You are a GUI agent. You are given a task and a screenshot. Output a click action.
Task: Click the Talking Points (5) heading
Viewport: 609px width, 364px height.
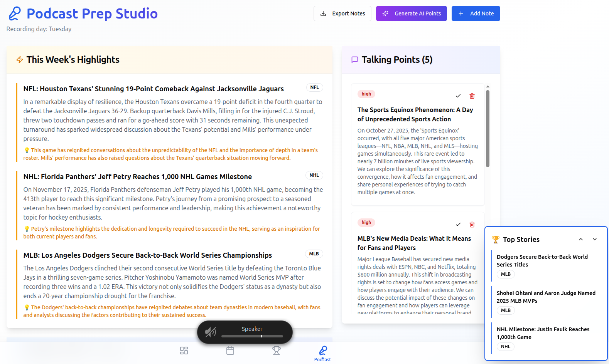click(397, 60)
